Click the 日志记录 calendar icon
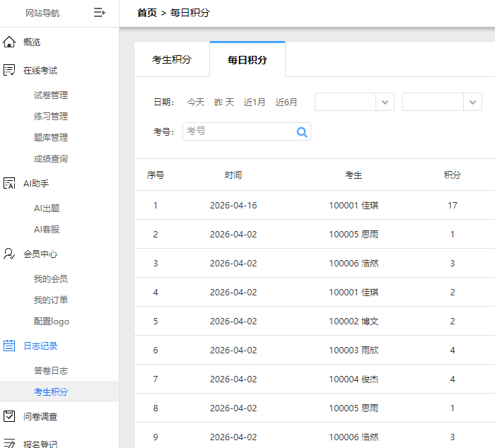The width and height of the screenshot is (495, 448). [x=9, y=346]
